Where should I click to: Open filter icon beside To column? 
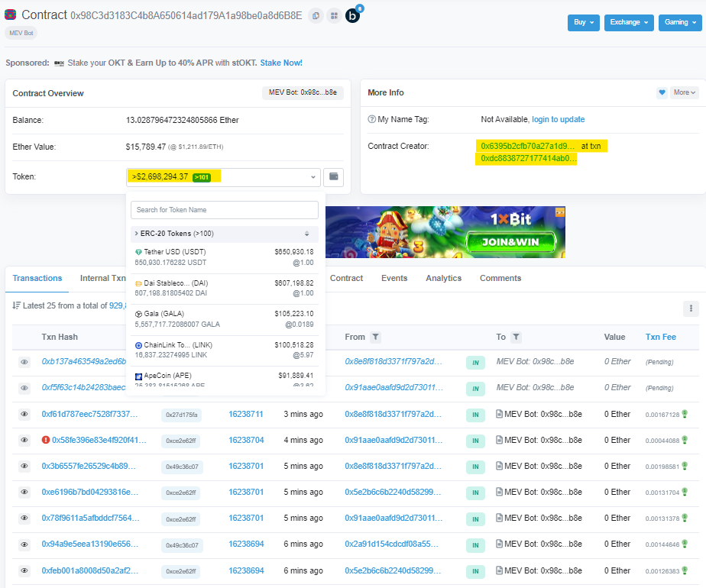point(516,337)
